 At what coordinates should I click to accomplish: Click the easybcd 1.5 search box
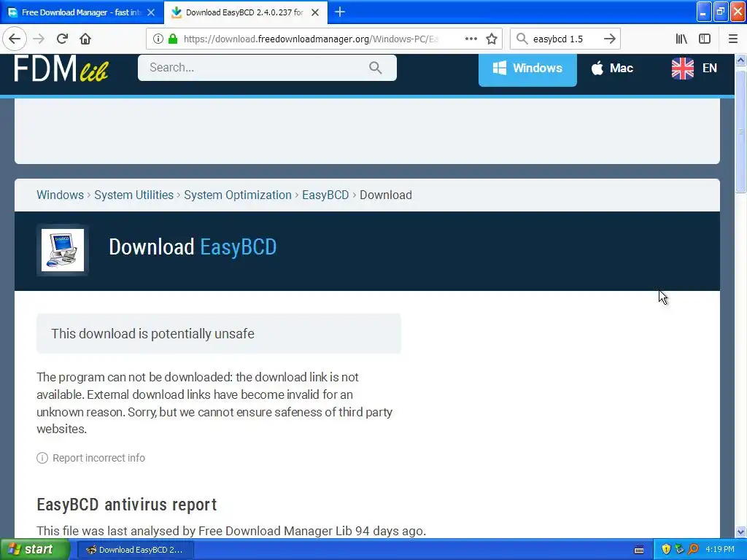click(565, 39)
